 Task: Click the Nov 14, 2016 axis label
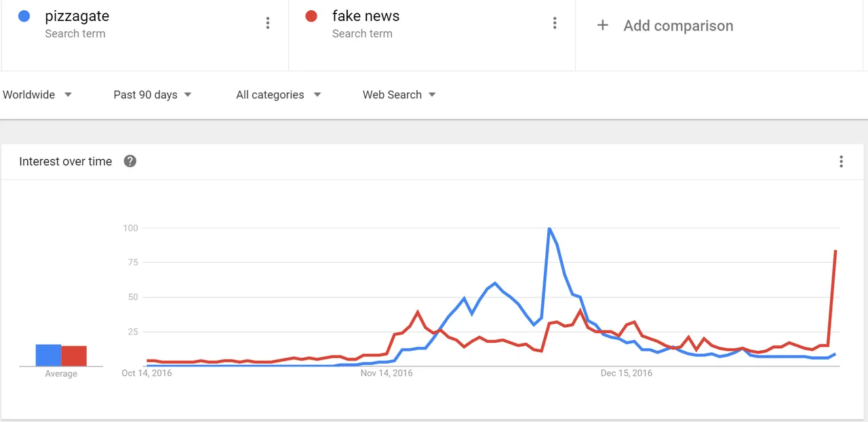coord(387,373)
